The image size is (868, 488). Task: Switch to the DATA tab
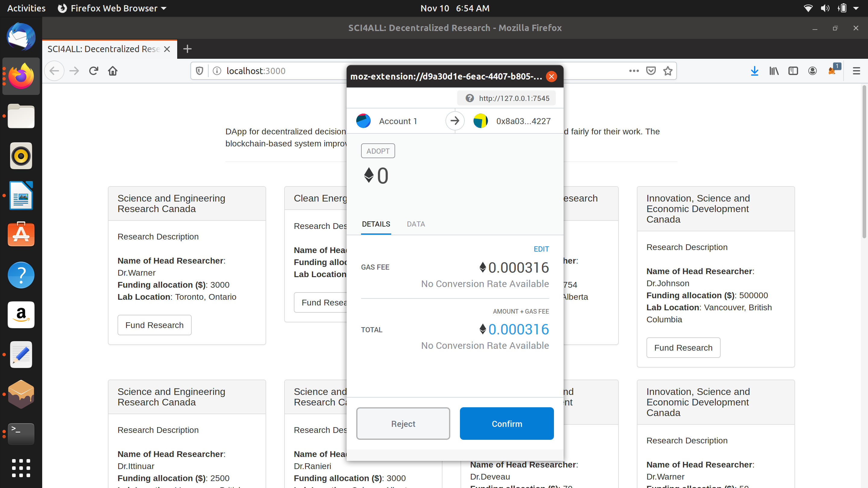(416, 224)
